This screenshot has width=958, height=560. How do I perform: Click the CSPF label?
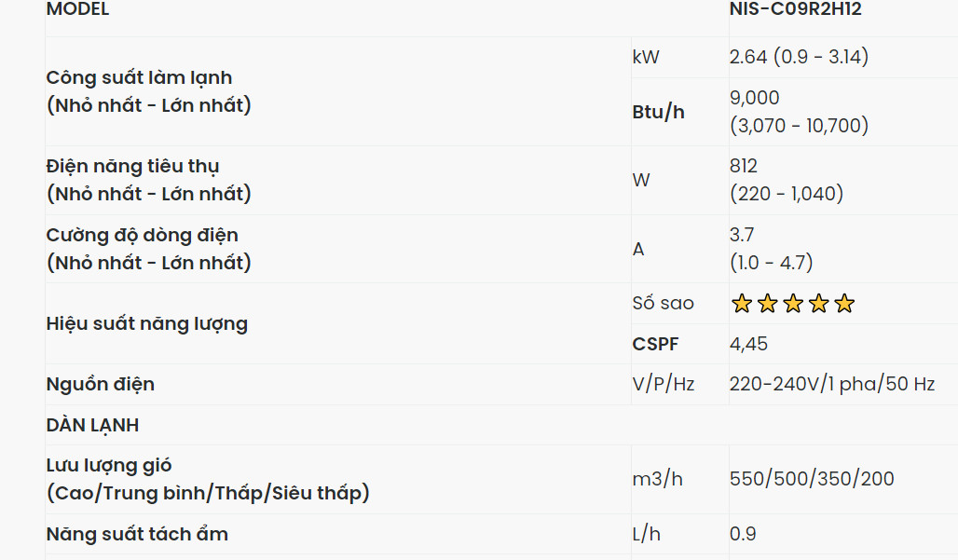click(x=655, y=344)
